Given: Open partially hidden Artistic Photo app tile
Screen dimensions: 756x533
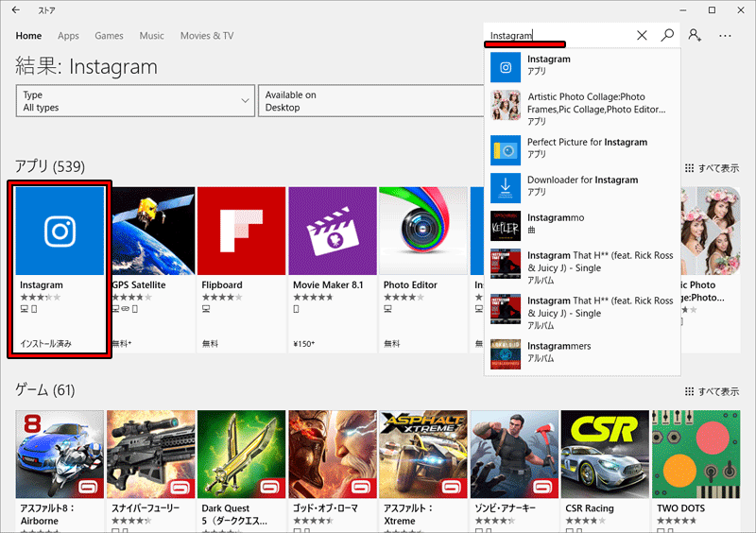Looking at the screenshot, I should pyautogui.click(x=711, y=269).
